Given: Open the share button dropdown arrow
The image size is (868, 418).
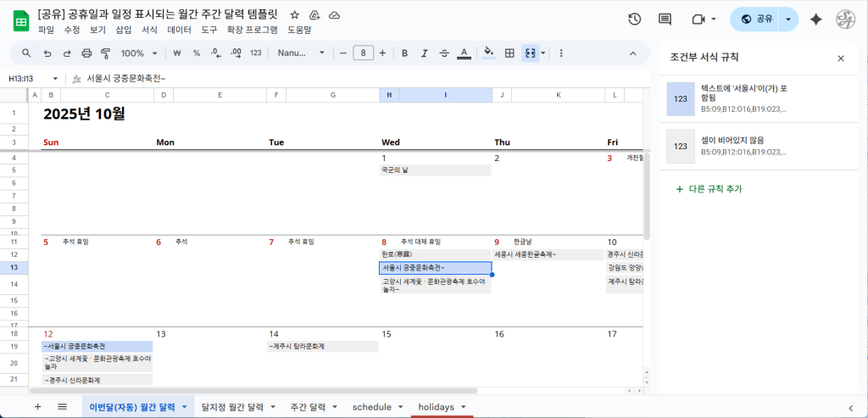Looking at the screenshot, I should pyautogui.click(x=789, y=19).
